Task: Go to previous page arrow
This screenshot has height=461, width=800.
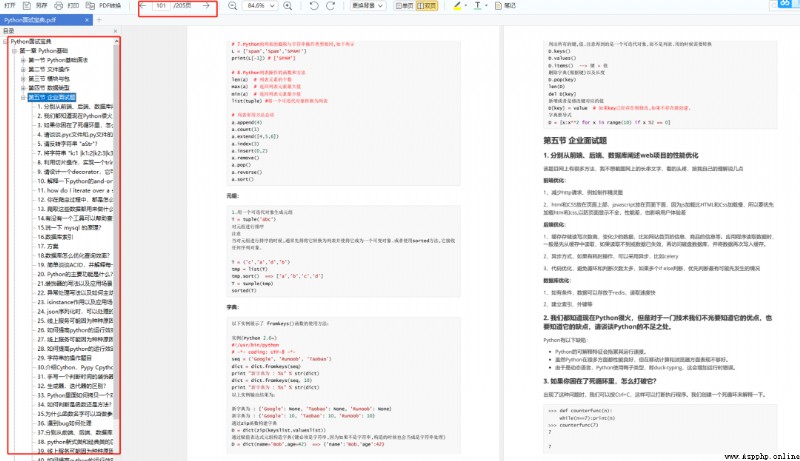Action: [143, 6]
